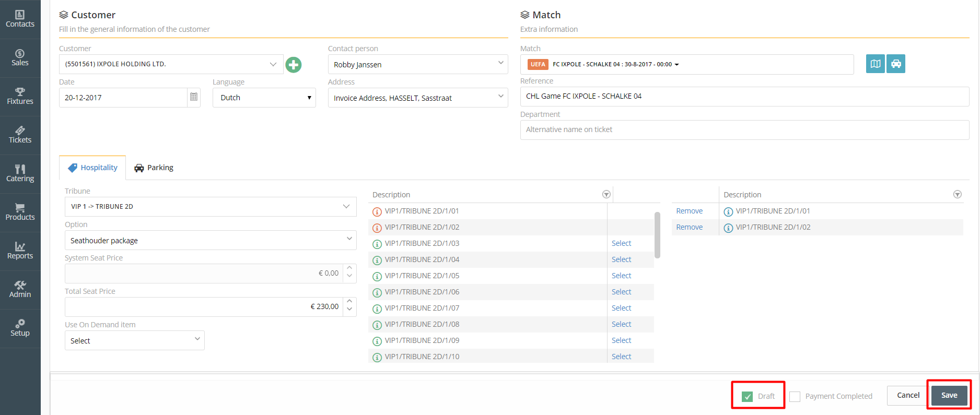Open the Tickets sidebar section
This screenshot has height=415, width=980.
coord(20,135)
